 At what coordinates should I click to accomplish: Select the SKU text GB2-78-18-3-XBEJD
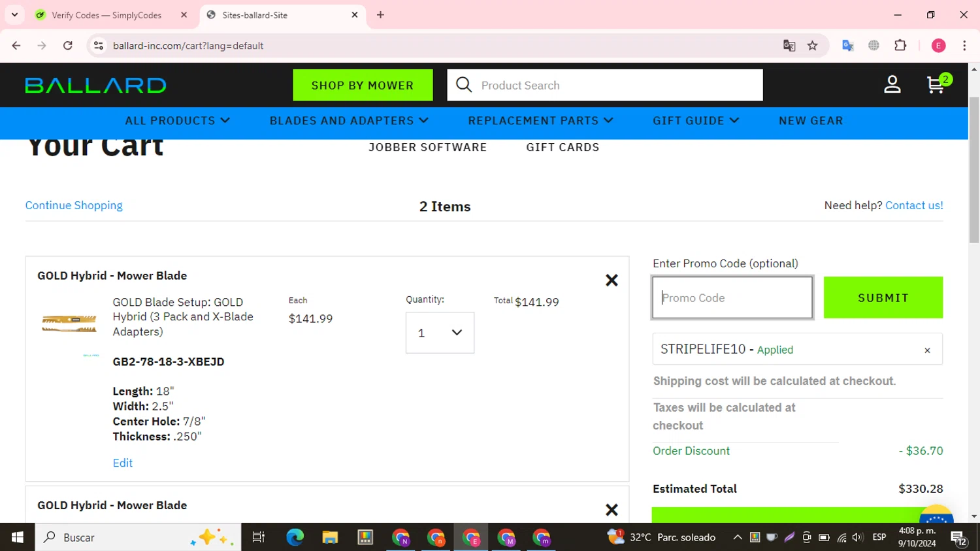pos(169,361)
